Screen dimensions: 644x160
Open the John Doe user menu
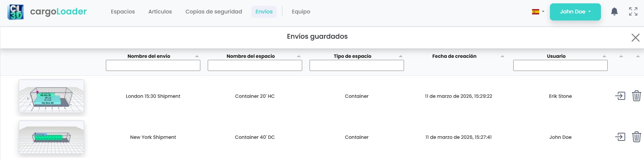[575, 12]
